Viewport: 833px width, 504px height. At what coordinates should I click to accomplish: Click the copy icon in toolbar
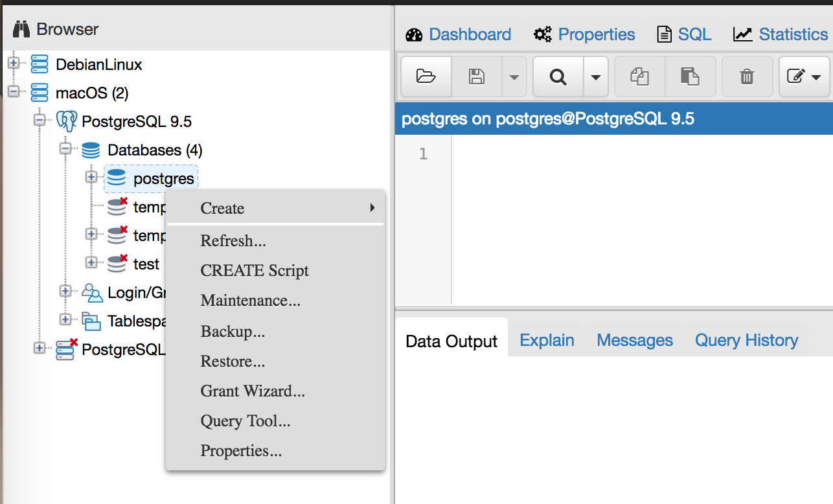click(x=639, y=76)
